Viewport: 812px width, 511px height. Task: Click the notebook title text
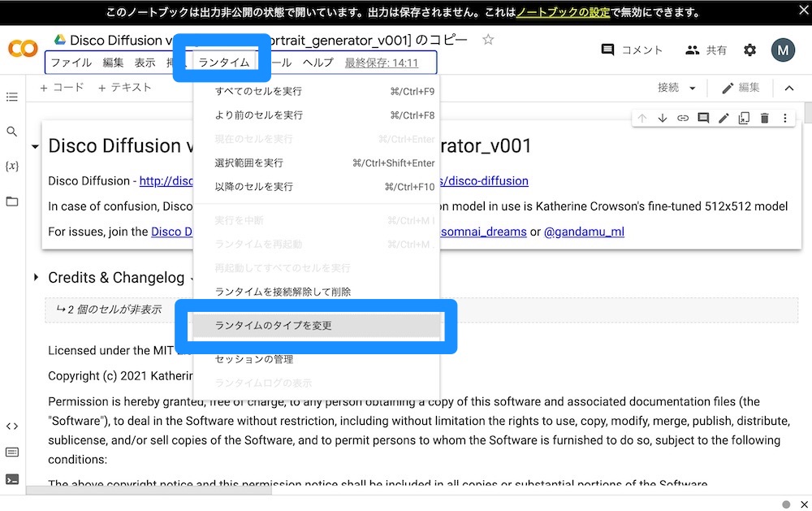tap(269, 40)
